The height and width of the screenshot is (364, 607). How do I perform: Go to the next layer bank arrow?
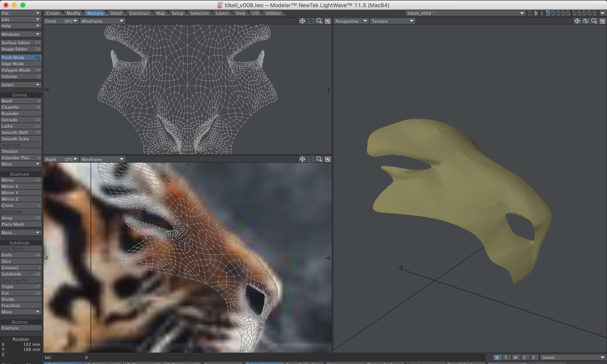pyautogui.click(x=536, y=13)
